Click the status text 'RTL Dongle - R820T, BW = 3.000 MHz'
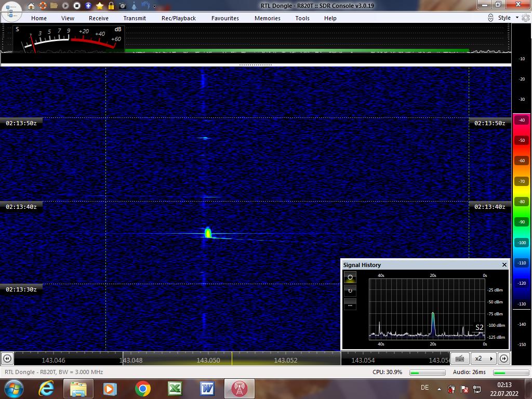 click(54, 372)
